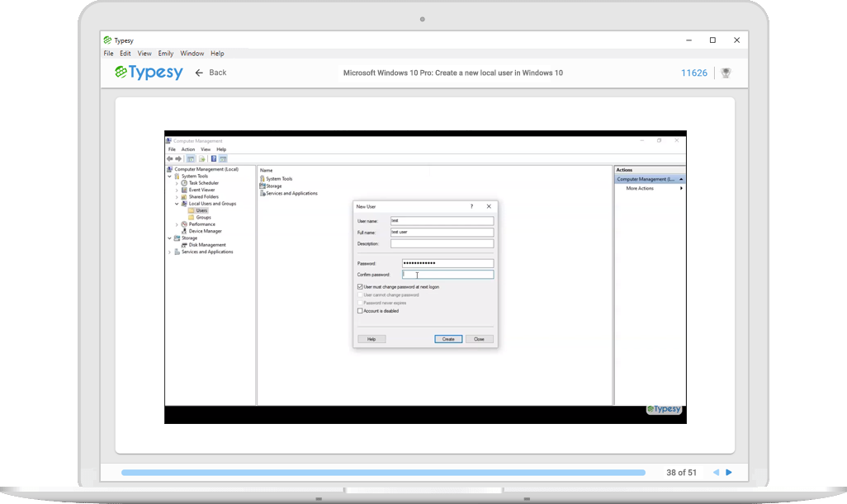Collapse the System Tools tree node
Screen dimensions: 847x504
(x=169, y=176)
